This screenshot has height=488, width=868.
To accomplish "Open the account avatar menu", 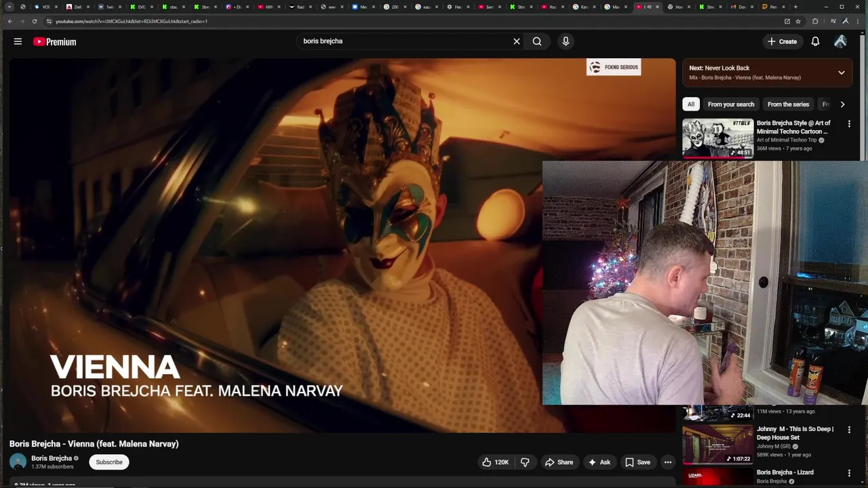I will [840, 41].
